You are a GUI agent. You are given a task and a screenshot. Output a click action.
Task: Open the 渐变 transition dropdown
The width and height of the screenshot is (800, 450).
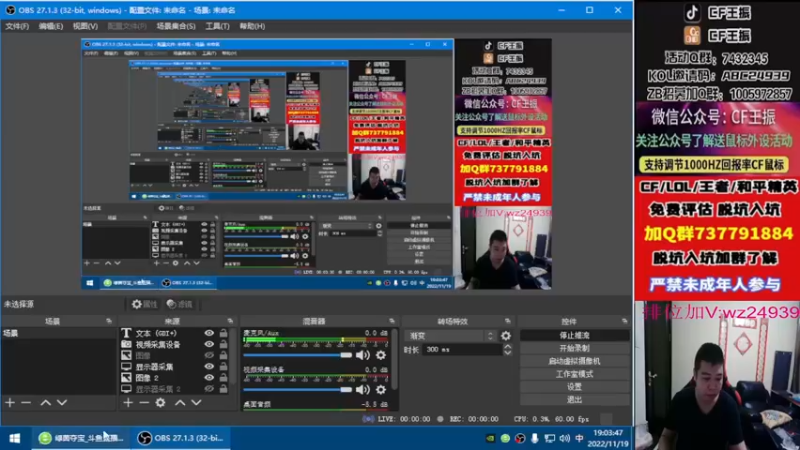tap(450, 336)
